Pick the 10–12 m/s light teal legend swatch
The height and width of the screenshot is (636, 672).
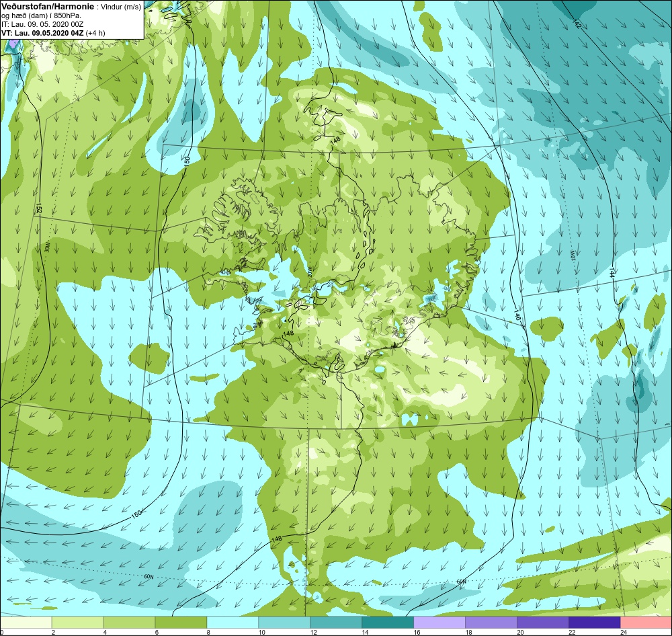[x=284, y=623]
